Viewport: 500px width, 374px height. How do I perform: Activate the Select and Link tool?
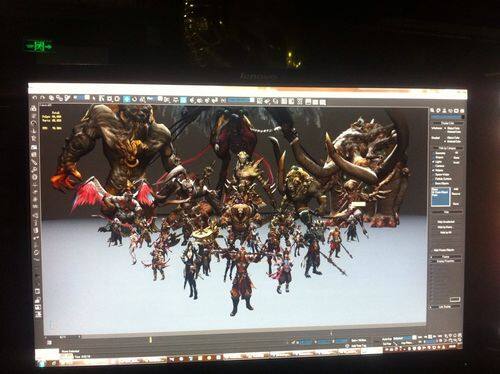tap(51, 98)
